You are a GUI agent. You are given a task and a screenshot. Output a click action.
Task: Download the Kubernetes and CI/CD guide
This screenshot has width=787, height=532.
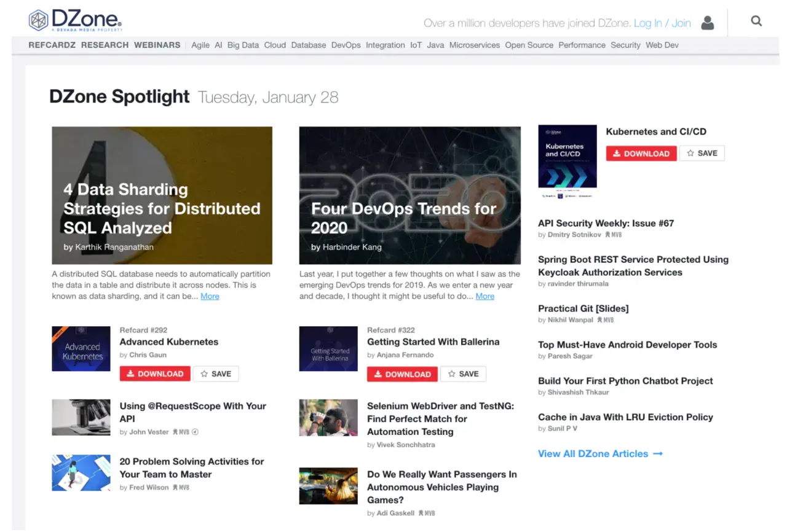641,154
